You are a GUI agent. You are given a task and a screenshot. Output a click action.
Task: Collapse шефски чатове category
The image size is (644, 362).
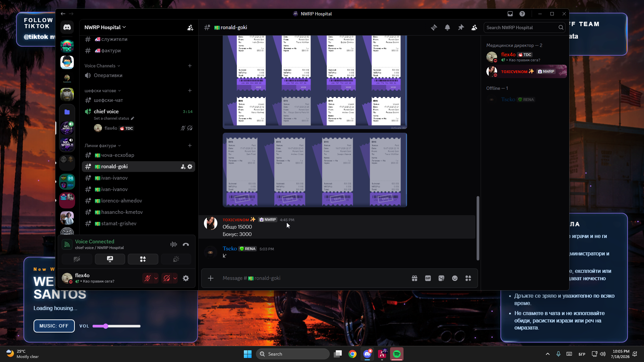(x=103, y=90)
